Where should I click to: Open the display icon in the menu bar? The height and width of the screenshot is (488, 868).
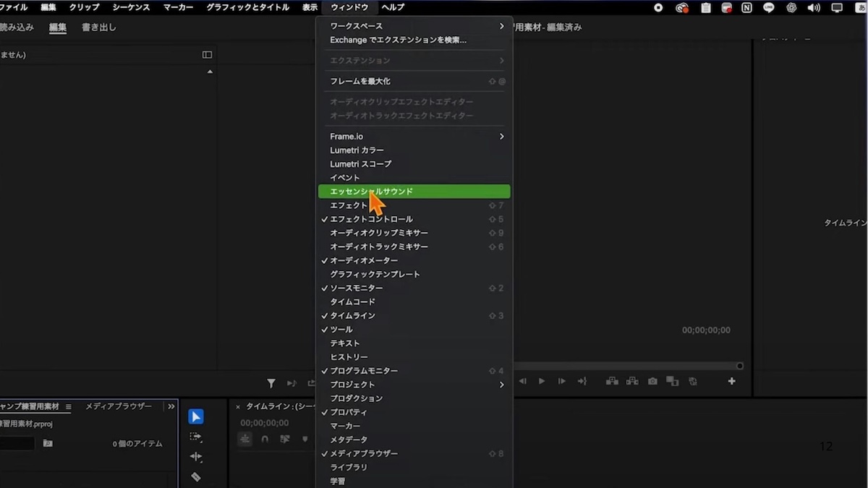click(837, 8)
